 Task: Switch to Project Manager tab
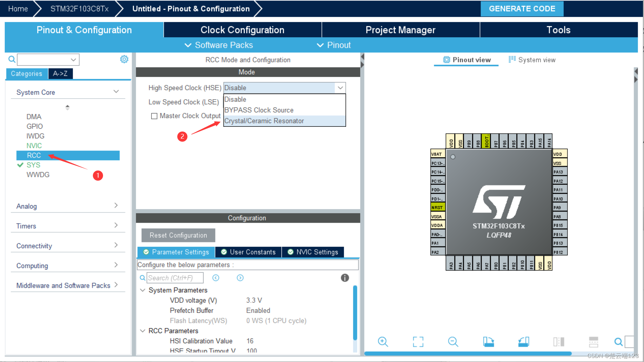click(x=401, y=30)
